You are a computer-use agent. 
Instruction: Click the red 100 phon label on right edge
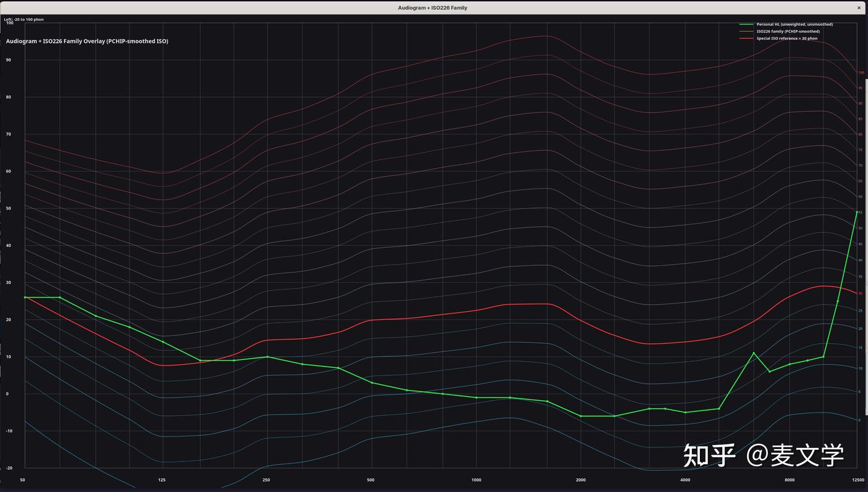(x=861, y=72)
